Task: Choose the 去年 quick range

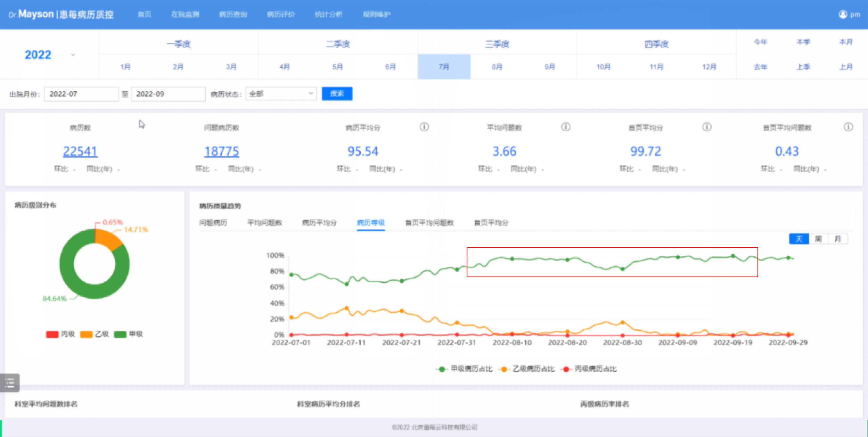Action: click(x=760, y=67)
